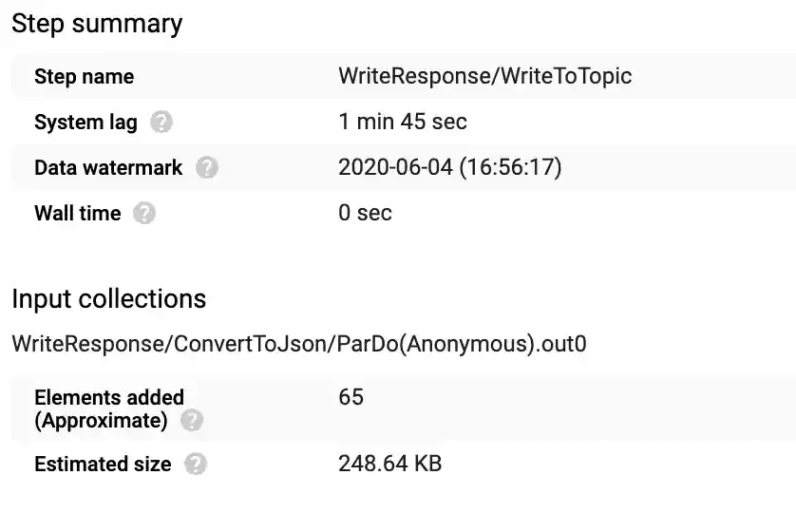Click the Estimated size help icon

pos(196,465)
